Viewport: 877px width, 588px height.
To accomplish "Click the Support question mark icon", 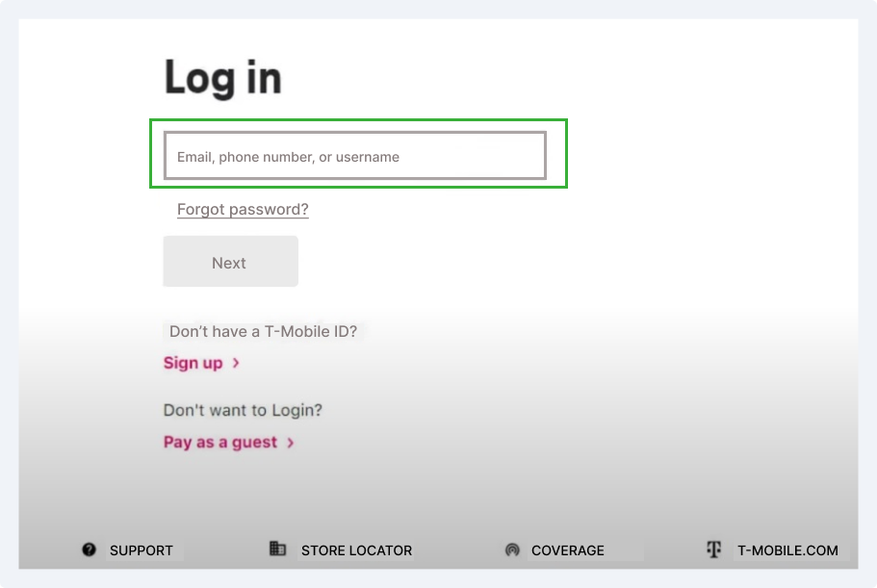I will tap(90, 550).
